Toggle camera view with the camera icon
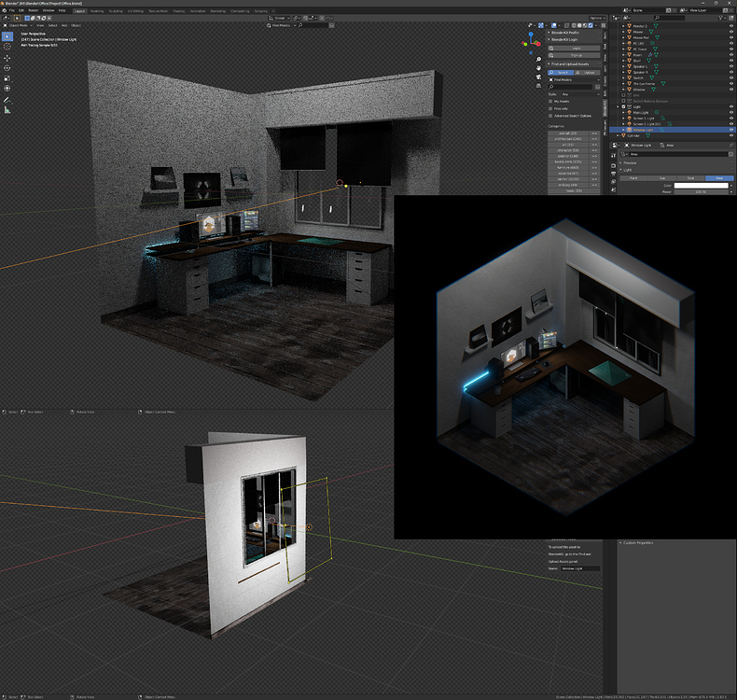Screen dimensions: 737x700 point(538,77)
